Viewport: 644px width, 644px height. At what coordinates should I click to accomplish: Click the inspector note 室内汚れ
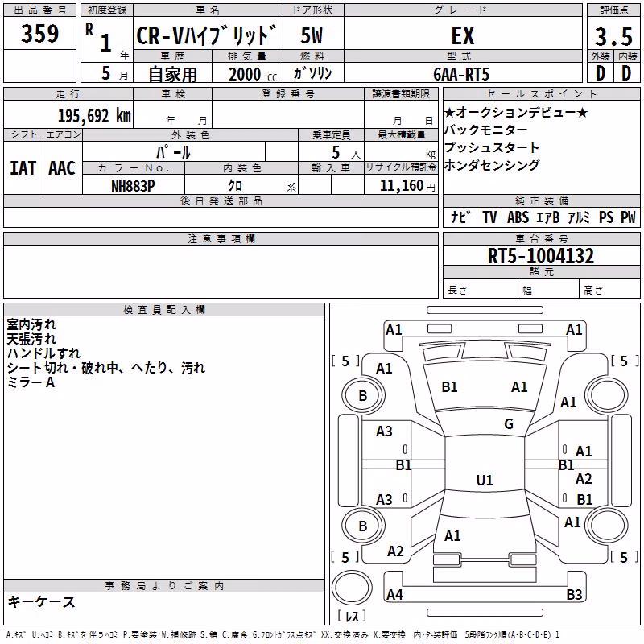31,324
